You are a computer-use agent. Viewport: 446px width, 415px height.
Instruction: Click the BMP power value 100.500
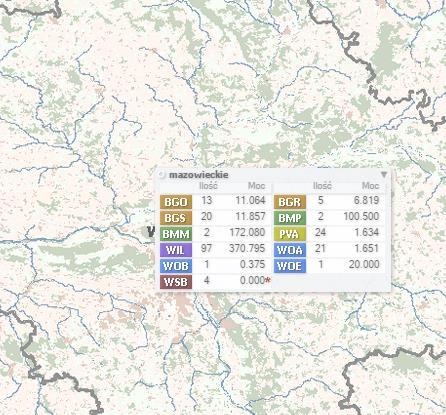coord(361,216)
